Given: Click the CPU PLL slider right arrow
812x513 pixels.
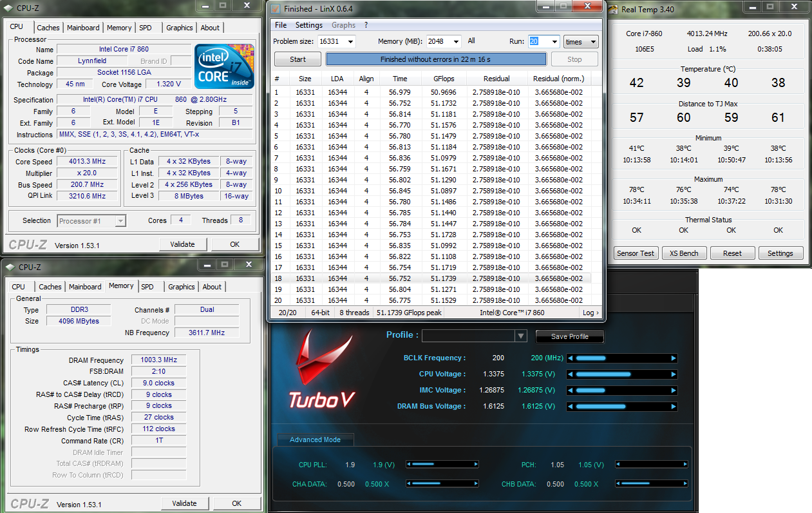Looking at the screenshot, I should coord(476,464).
